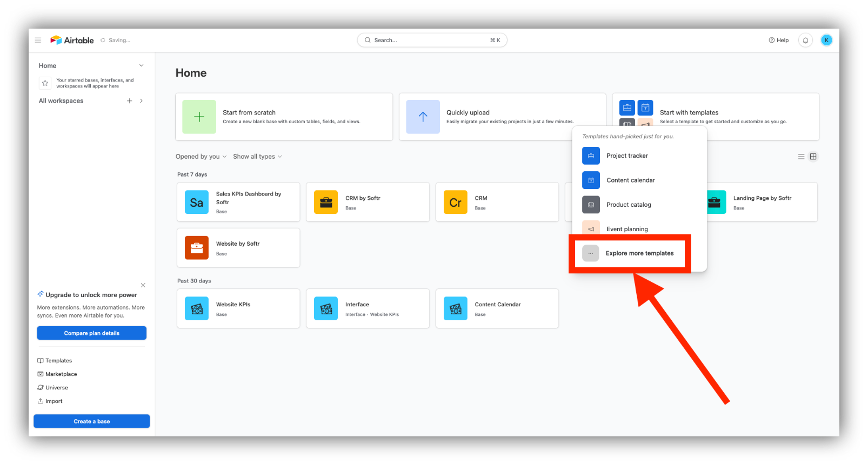Screen dimensions: 868x465
Task: Collapse the Home sidebar section
Action: (142, 65)
